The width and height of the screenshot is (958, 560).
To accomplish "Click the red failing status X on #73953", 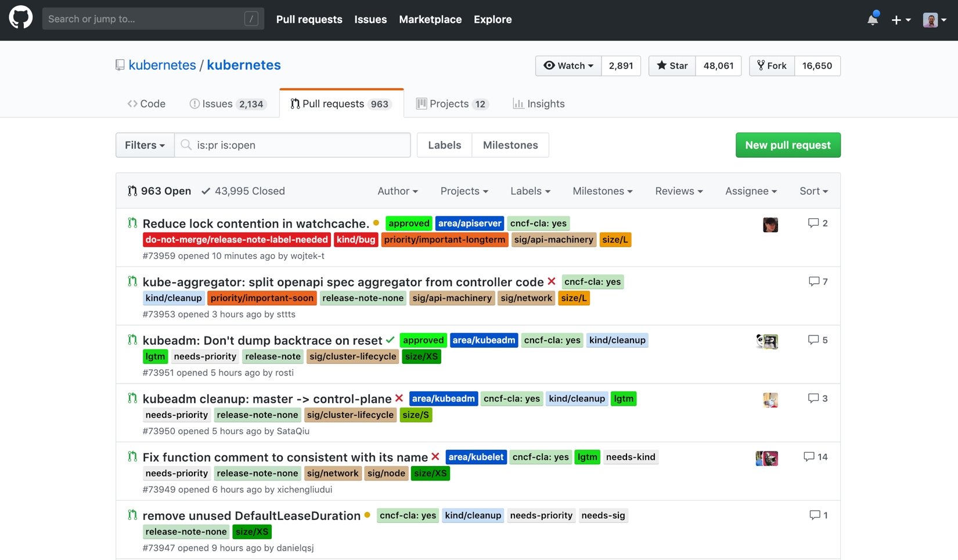I will tap(551, 281).
